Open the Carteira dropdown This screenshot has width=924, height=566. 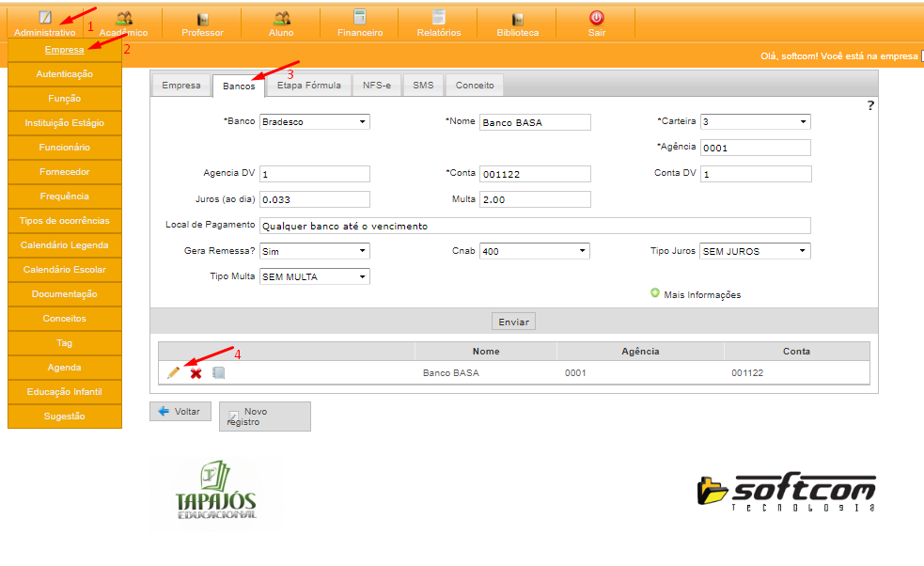[x=755, y=121]
